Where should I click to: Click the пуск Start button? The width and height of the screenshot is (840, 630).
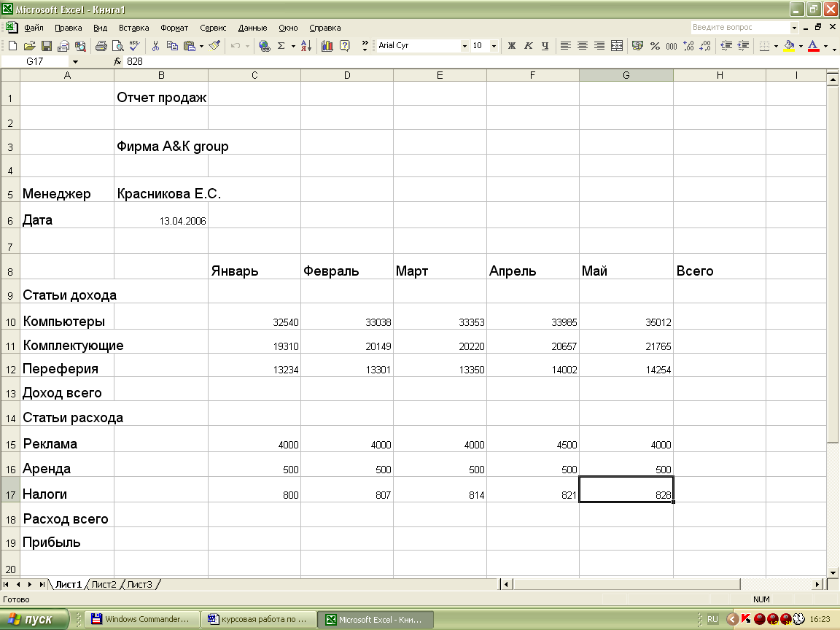(34, 619)
